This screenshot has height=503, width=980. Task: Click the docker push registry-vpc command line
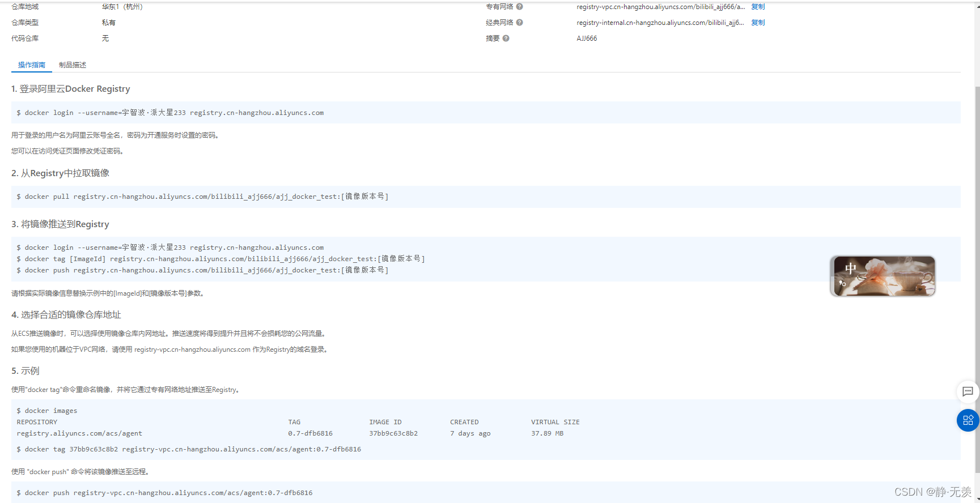[x=164, y=493]
